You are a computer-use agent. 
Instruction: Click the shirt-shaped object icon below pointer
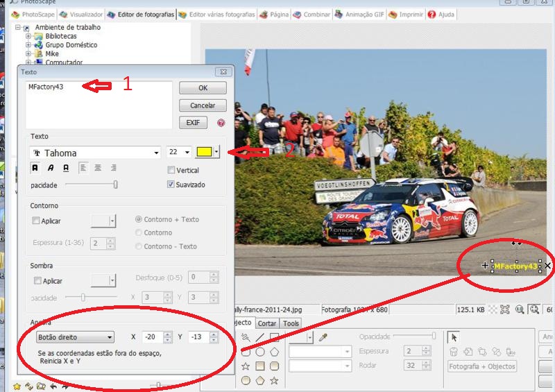454,352
